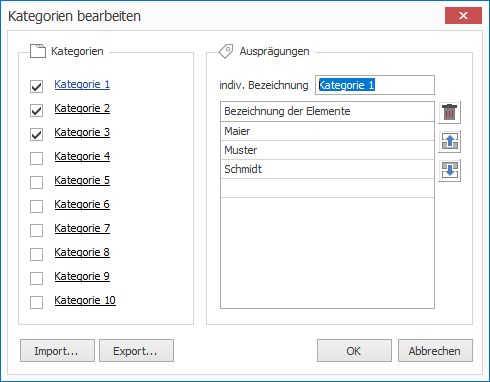Click the Bezeichnung der Elemente column header
Image resolution: width=490 pixels, height=382 pixels.
327,112
